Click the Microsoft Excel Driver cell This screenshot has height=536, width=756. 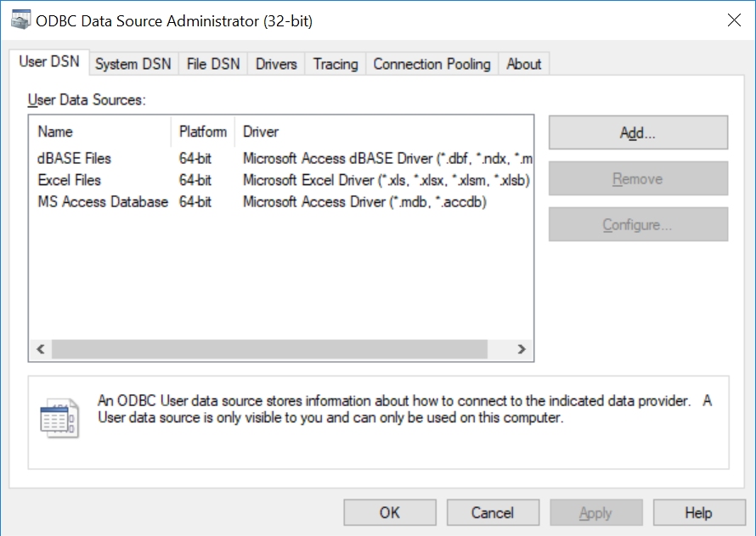click(x=386, y=180)
